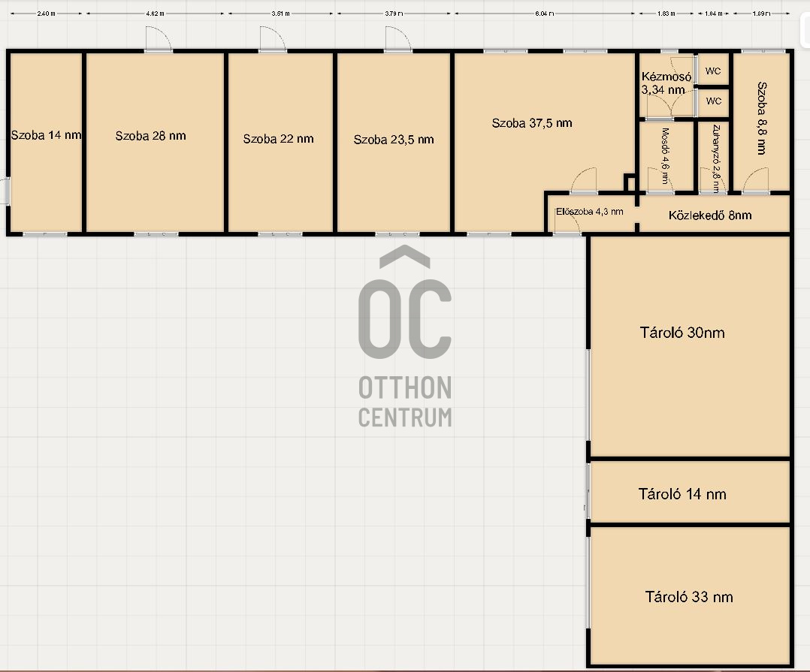Click the Szoba 22 nm room label

click(278, 139)
